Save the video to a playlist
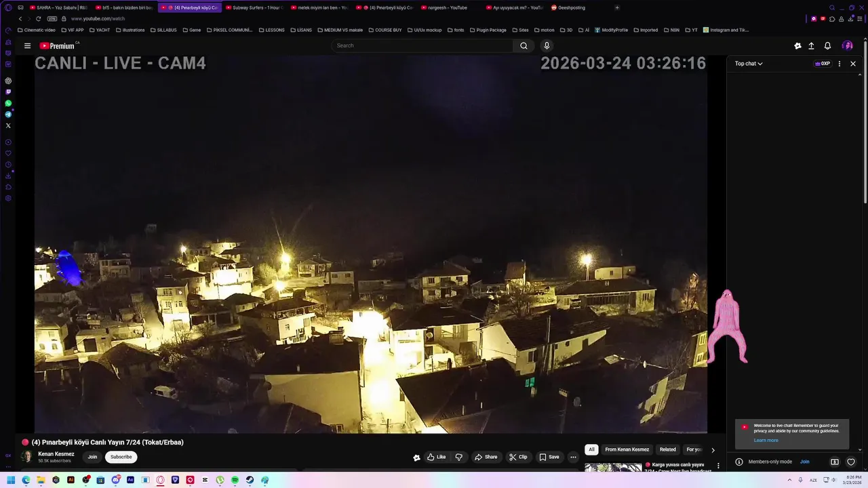The image size is (868, 488). point(549,457)
